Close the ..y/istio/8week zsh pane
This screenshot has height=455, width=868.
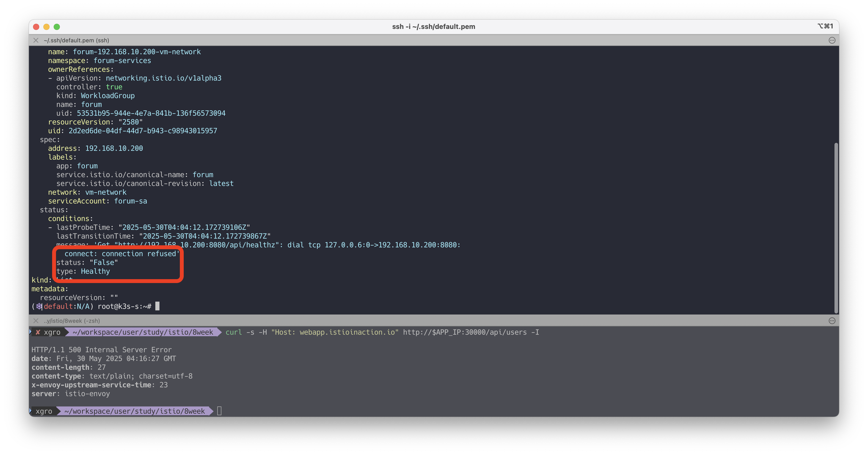(36, 320)
